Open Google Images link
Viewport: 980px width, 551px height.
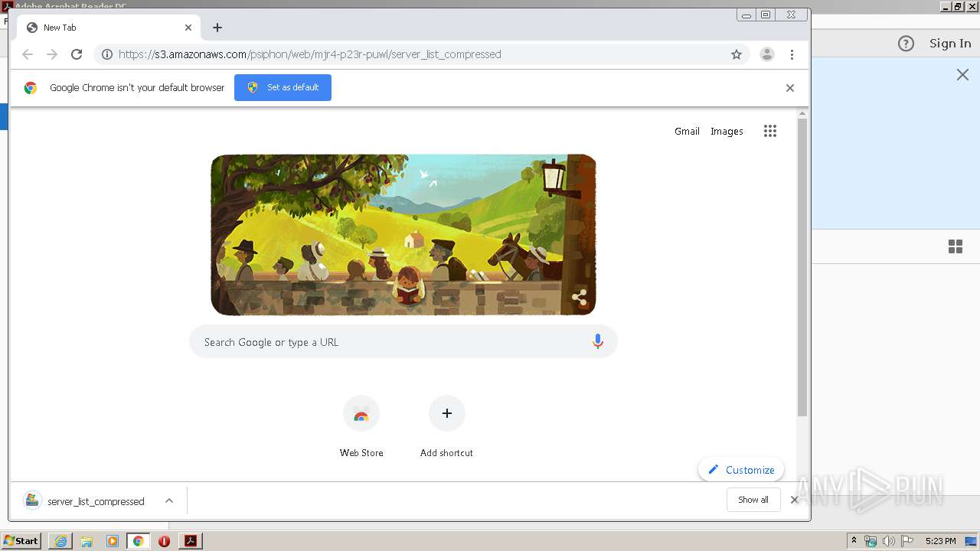[x=727, y=131]
